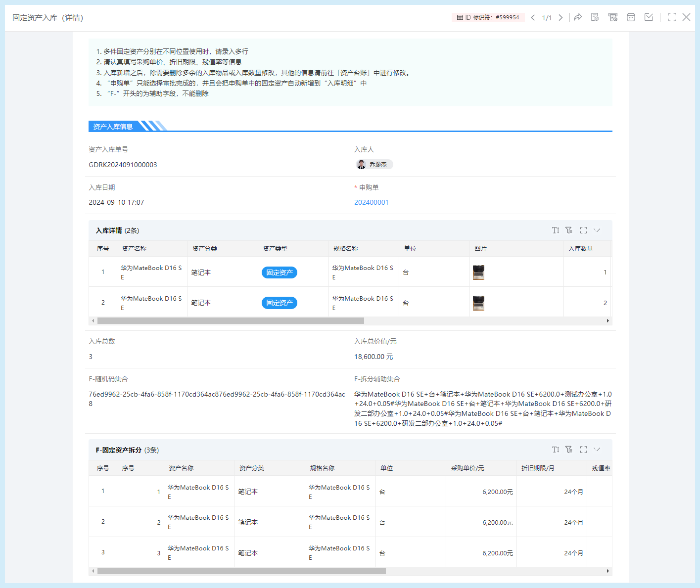Open purchase request link 202400001
The image size is (700, 588).
coord(371,202)
